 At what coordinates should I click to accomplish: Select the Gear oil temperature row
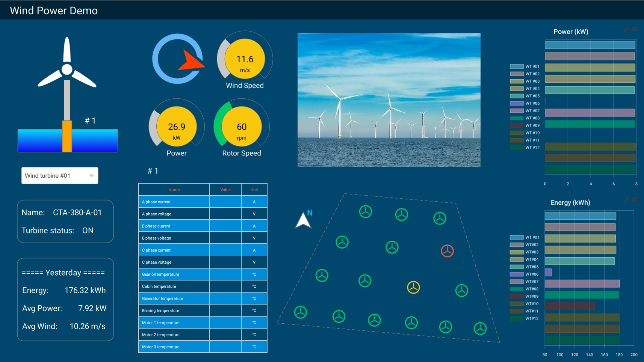(x=203, y=275)
